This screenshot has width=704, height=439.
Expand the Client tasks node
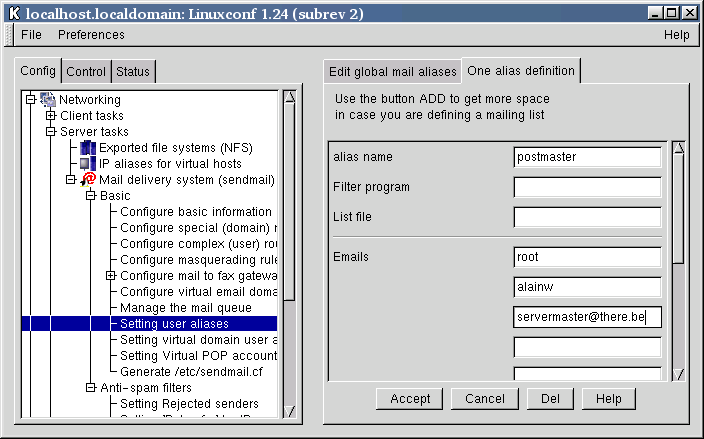click(51, 115)
